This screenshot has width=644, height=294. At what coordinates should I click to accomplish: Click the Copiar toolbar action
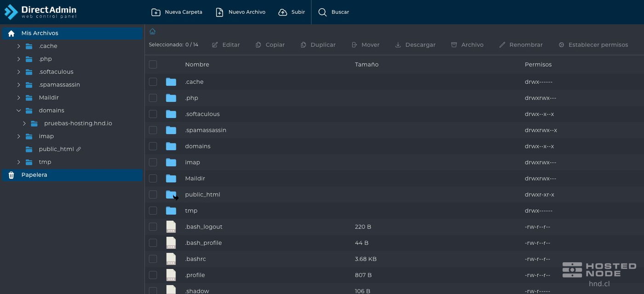[x=270, y=45]
